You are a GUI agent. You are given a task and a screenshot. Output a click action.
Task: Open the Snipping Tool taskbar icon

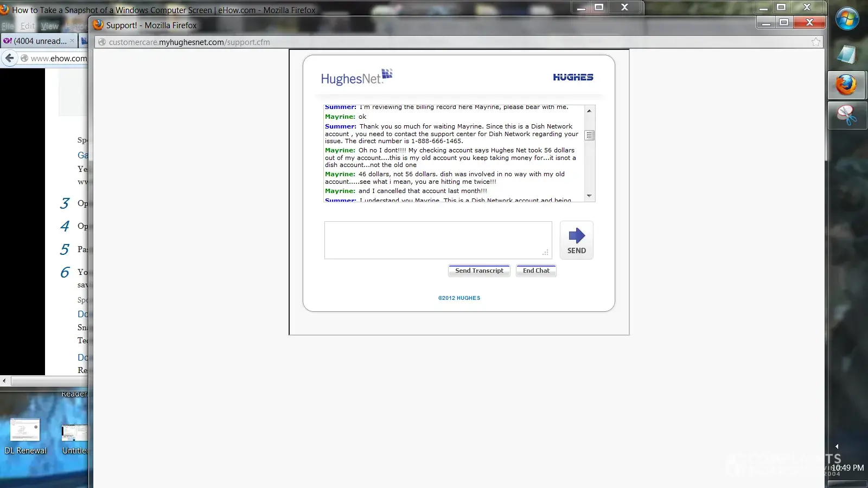[x=846, y=115]
